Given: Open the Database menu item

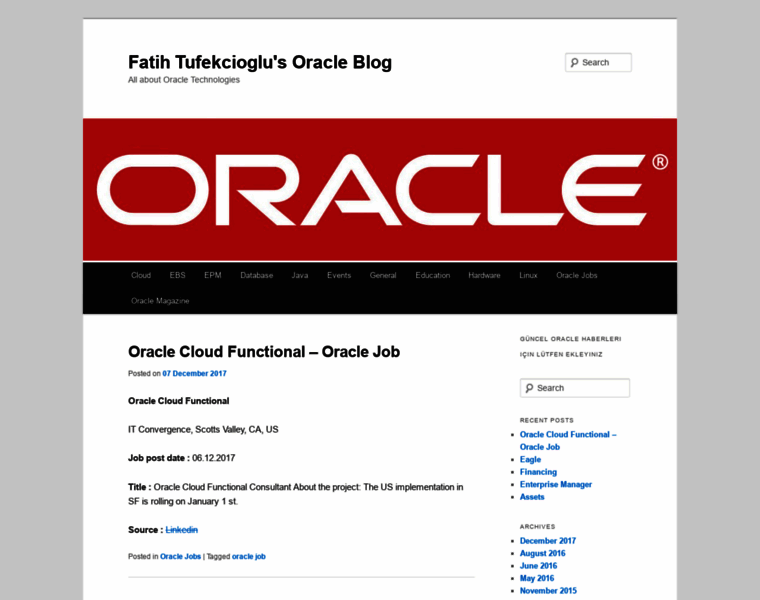Looking at the screenshot, I should 257,275.
